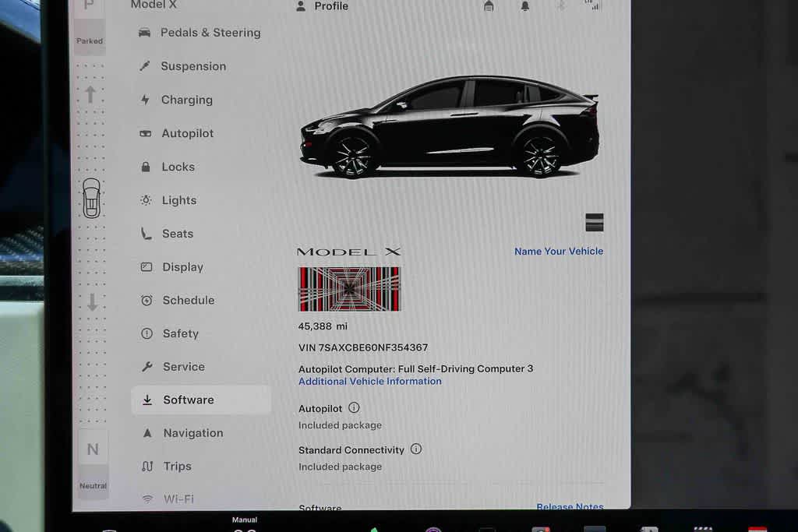
Task: Click the Software download arrow icon
Action: 147,400
